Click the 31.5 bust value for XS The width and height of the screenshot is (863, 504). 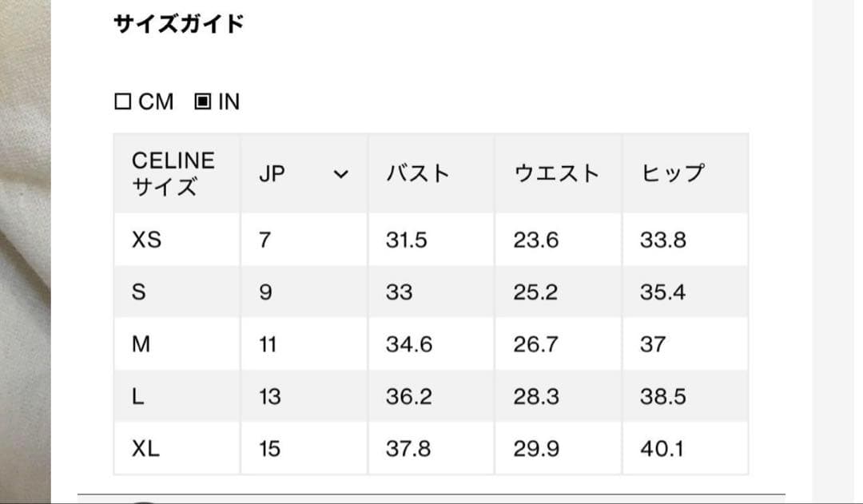(x=407, y=240)
